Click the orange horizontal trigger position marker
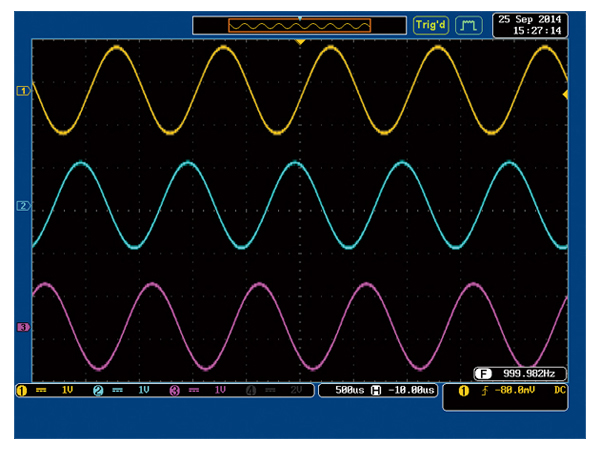The width and height of the screenshot is (600, 450). click(x=300, y=42)
